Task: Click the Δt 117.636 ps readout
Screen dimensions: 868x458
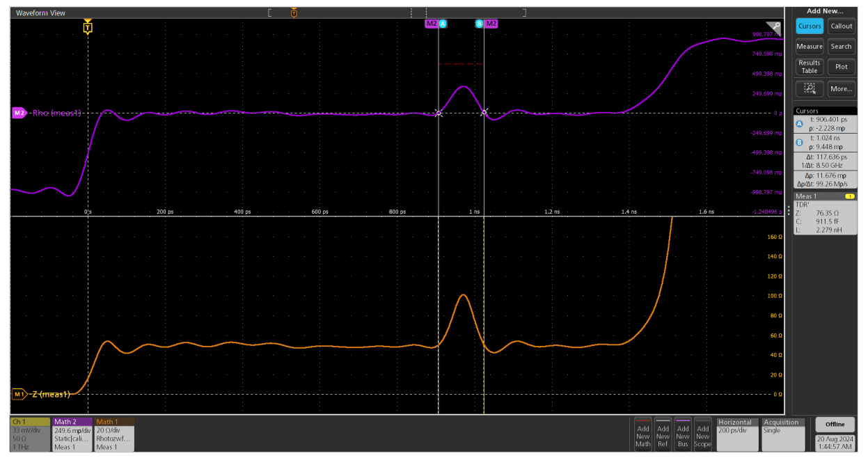Action: point(826,157)
